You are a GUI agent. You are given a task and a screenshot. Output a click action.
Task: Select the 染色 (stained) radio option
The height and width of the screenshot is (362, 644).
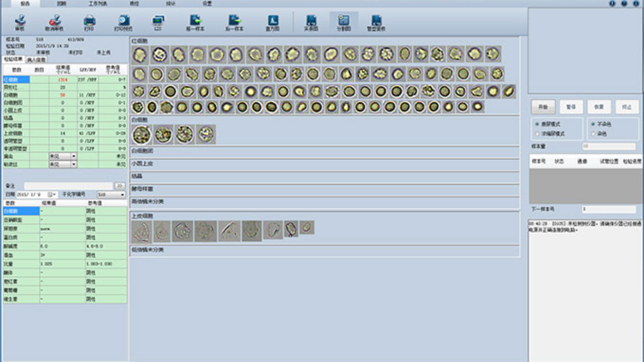pyautogui.click(x=593, y=134)
